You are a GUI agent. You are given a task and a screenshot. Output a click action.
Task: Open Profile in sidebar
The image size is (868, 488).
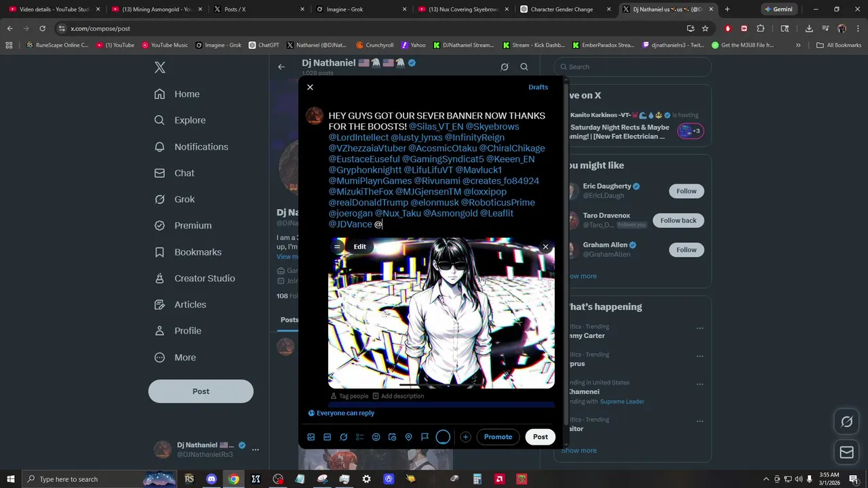(x=178, y=331)
